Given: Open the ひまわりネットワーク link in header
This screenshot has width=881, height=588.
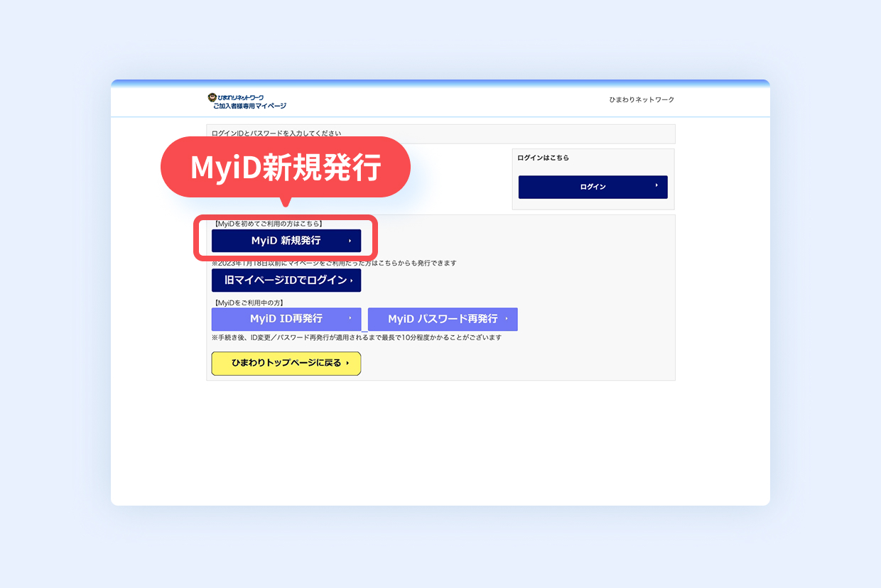Looking at the screenshot, I should coord(641,100).
